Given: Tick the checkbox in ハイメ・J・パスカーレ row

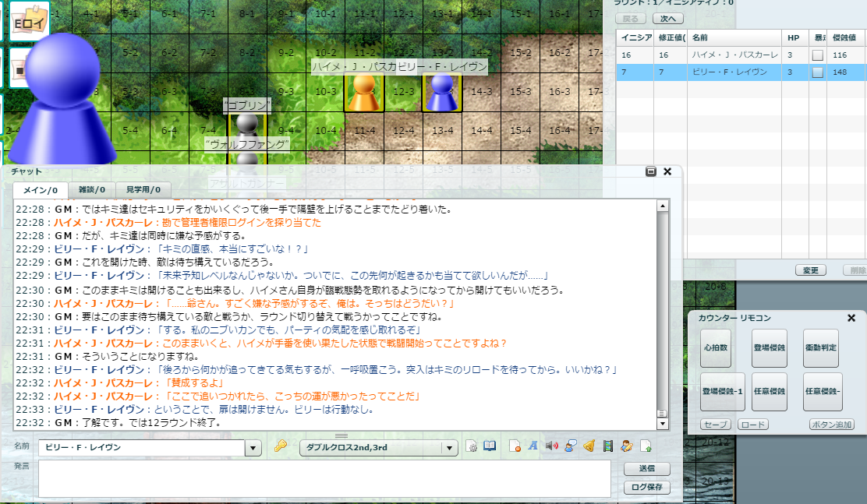Looking at the screenshot, I should pos(817,55).
